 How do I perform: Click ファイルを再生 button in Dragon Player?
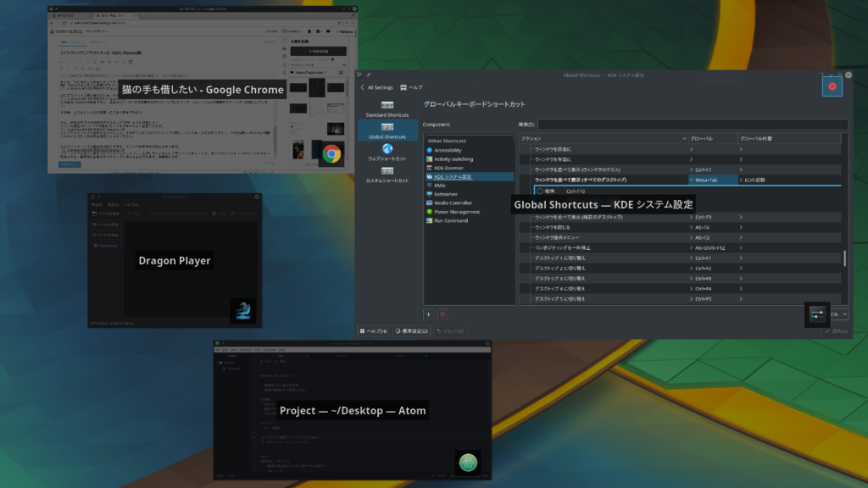[x=105, y=225]
